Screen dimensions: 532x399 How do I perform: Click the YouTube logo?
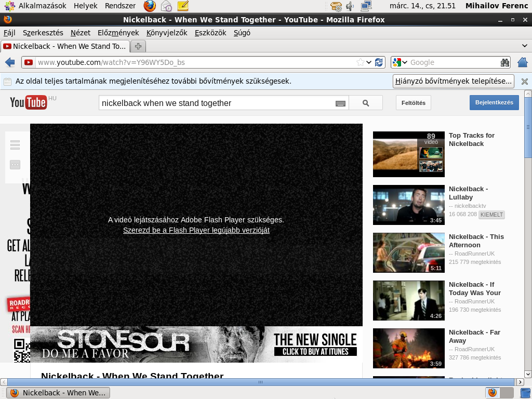click(29, 102)
